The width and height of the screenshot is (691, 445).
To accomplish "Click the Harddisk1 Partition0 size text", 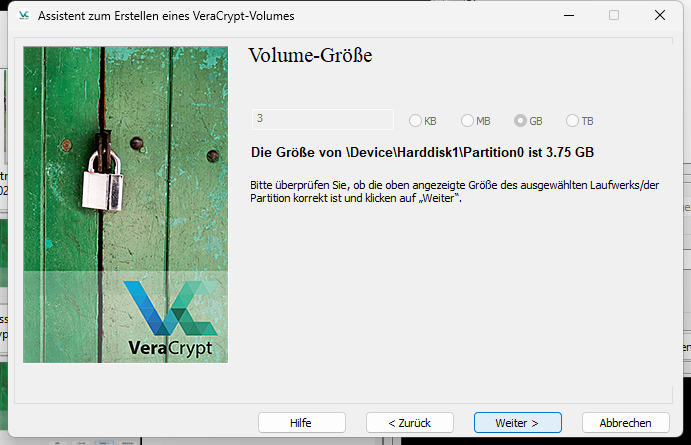I will tap(422, 152).
